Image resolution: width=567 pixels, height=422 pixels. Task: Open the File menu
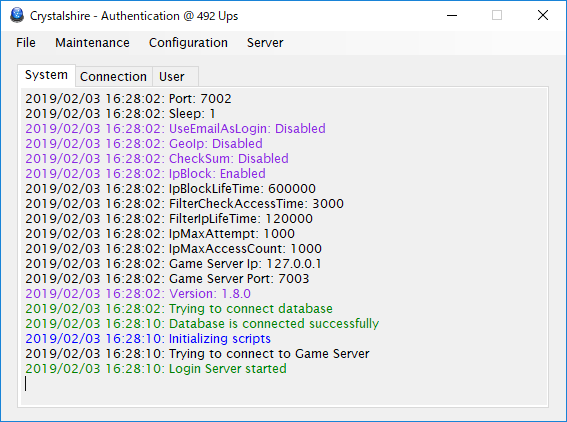click(26, 43)
